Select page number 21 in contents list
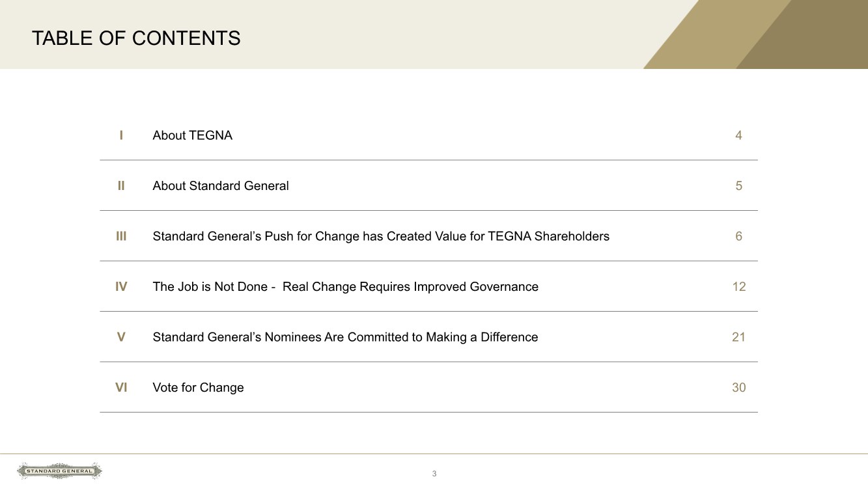The image size is (868, 488). 738,337
